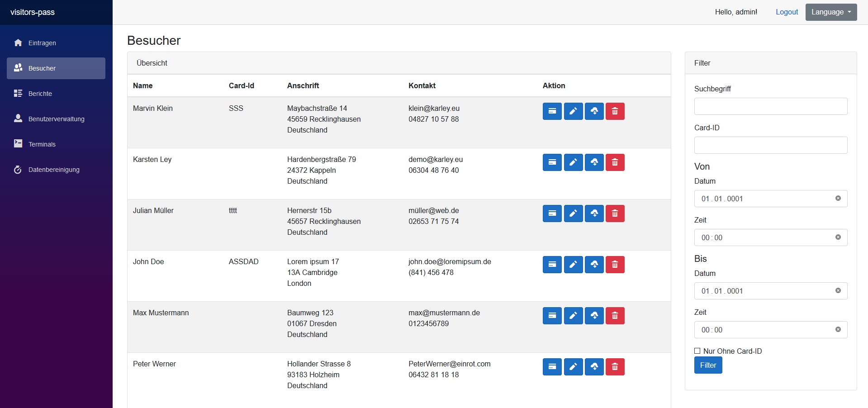Delete visitor Peter Werner
This screenshot has height=408, width=868.
(615, 367)
